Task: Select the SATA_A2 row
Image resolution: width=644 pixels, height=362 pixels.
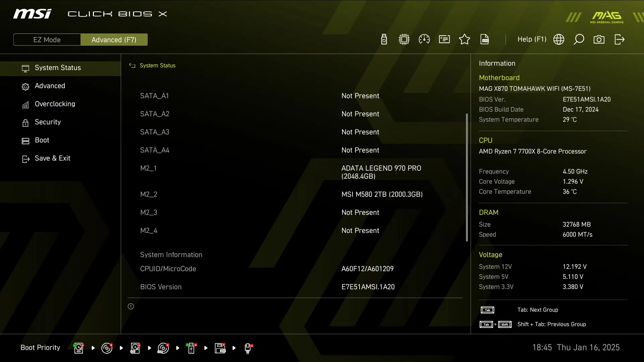Action: pos(295,114)
